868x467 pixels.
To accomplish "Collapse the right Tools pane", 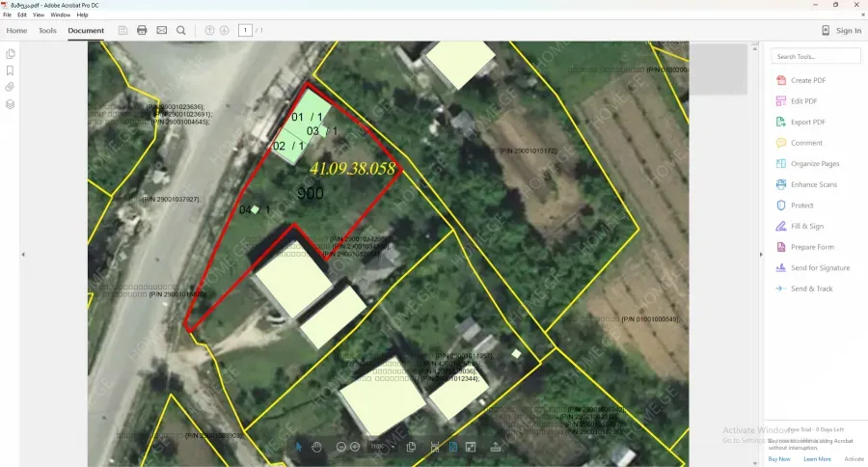I will point(762,255).
